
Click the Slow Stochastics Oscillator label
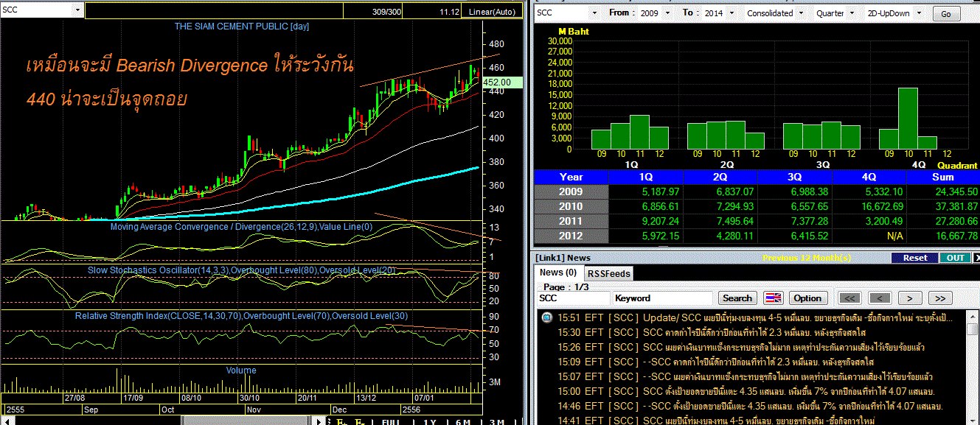click(242, 270)
